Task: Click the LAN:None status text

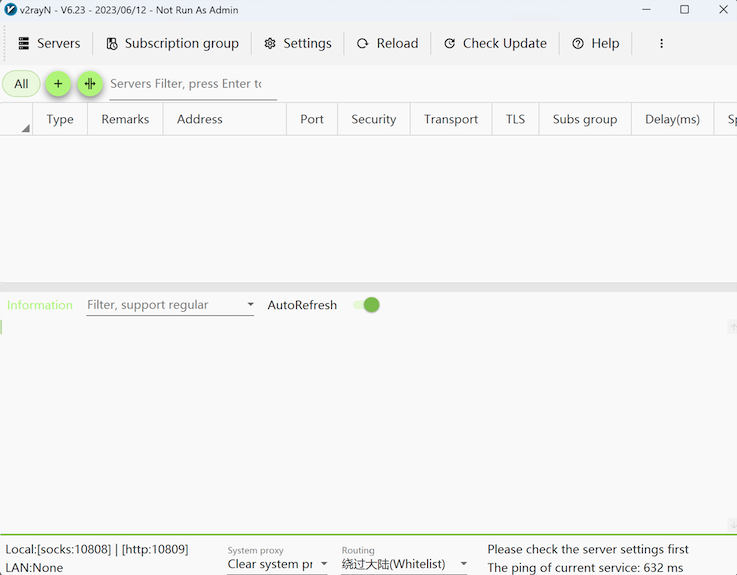Action: coord(34,567)
